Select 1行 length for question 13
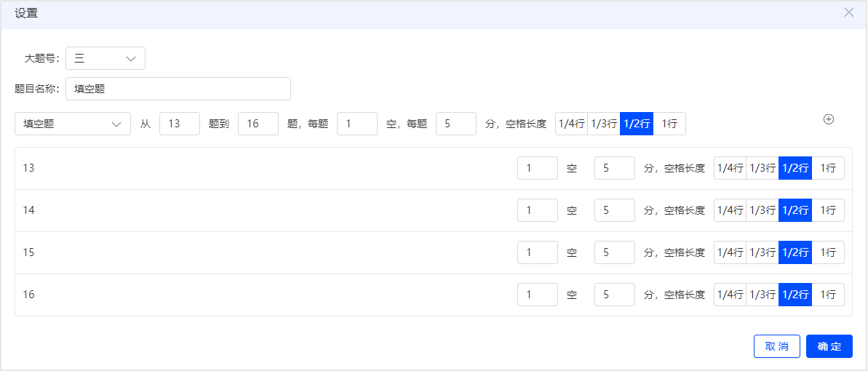The height and width of the screenshot is (371, 868). 828,168
